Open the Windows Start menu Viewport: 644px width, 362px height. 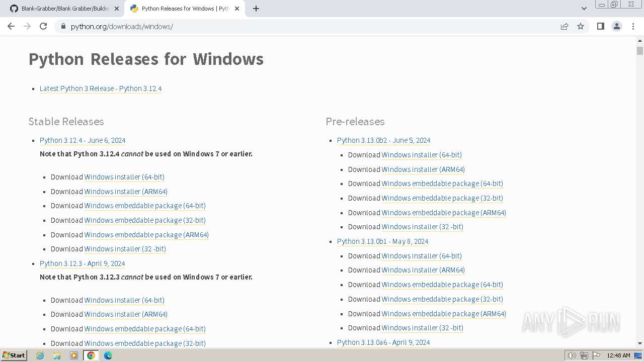14,355
